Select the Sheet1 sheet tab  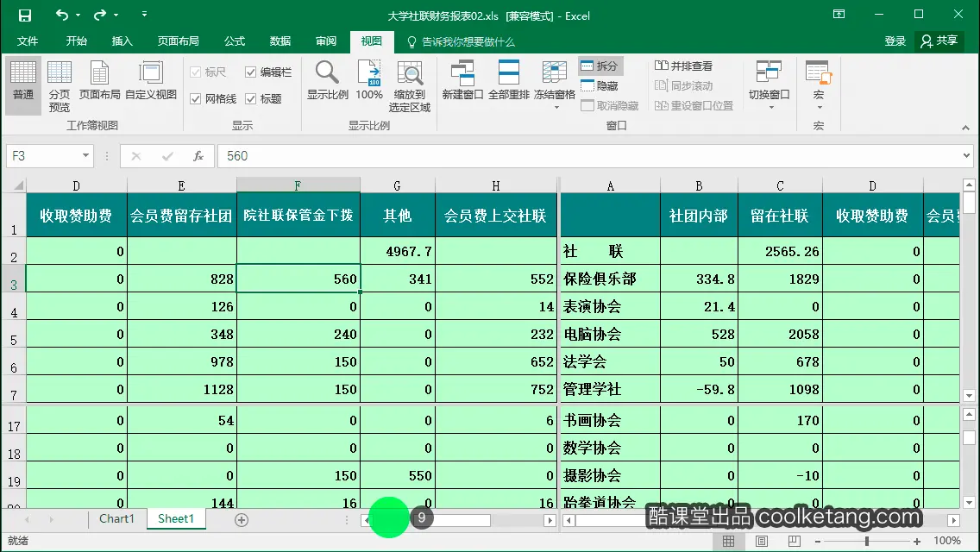[x=176, y=519]
